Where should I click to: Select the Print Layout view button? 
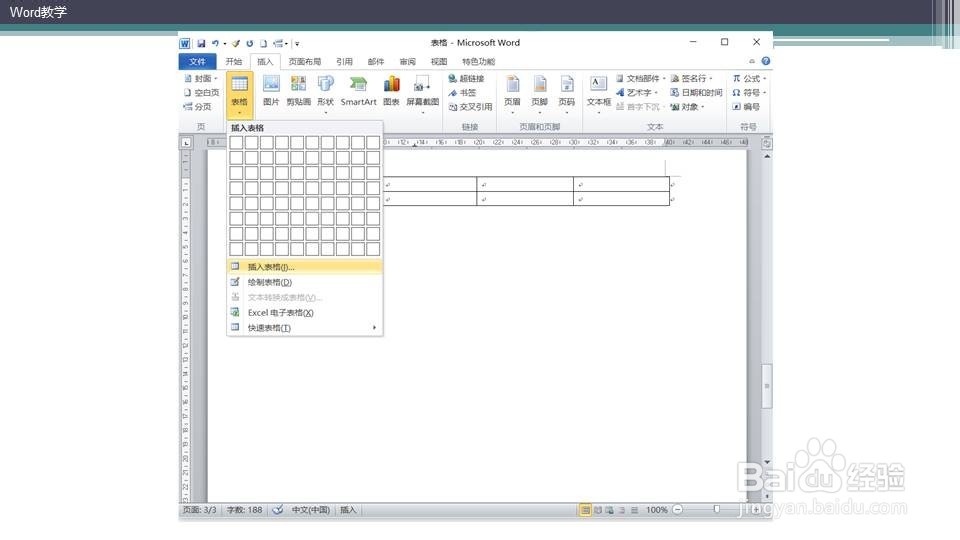585,509
